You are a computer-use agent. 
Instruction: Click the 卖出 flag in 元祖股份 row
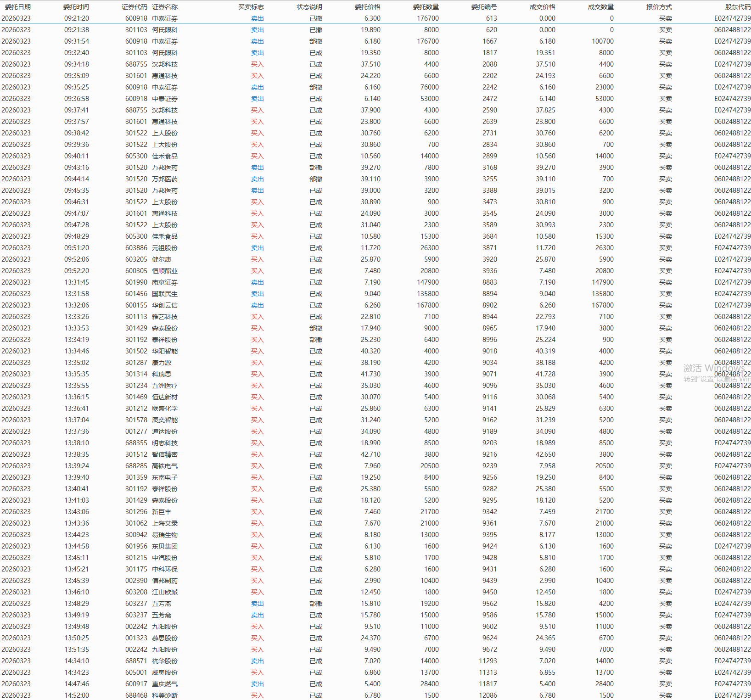click(258, 248)
